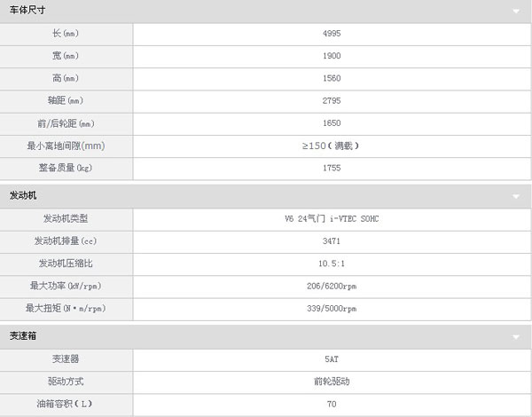Select the ≥150 ground clearance value
Viewport: 532px width, 417px height.
click(331, 146)
